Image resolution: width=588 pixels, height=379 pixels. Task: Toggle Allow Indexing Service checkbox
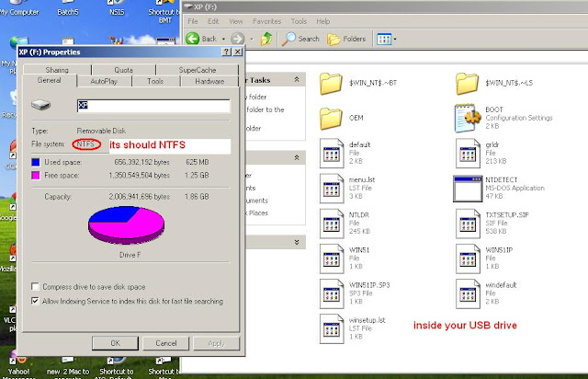point(35,301)
